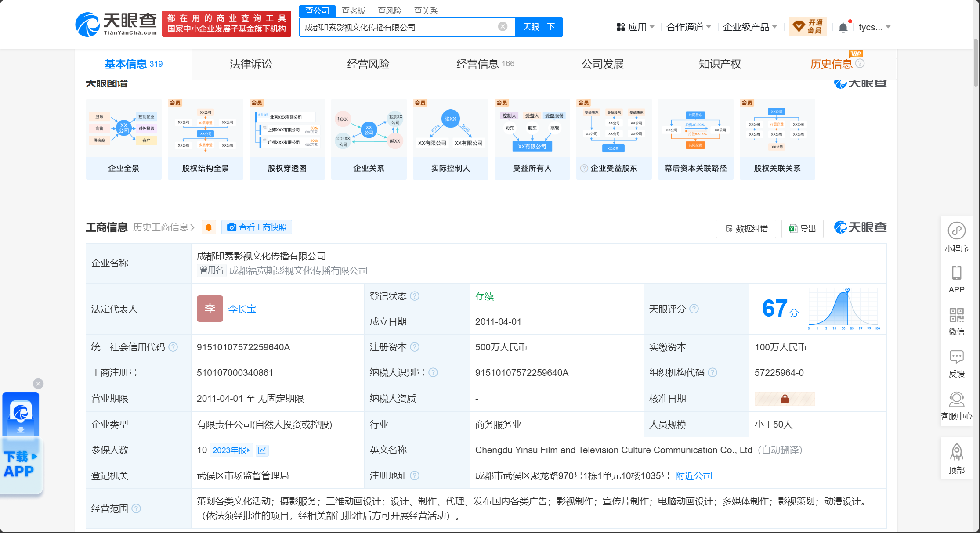
Task: Select the 经营信息 tab
Action: point(485,64)
